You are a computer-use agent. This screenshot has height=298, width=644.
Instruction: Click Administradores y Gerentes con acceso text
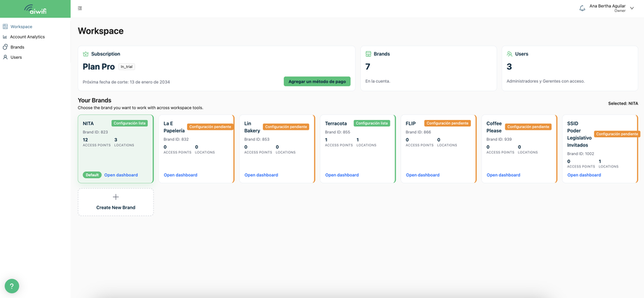[545, 81]
